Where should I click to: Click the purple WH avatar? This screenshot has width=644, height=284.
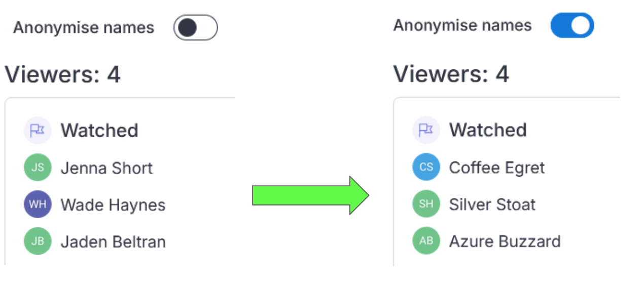(38, 205)
